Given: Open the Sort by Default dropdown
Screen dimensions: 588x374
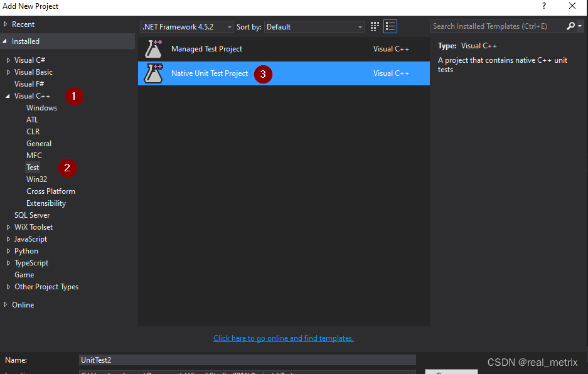Looking at the screenshot, I should tap(314, 26).
